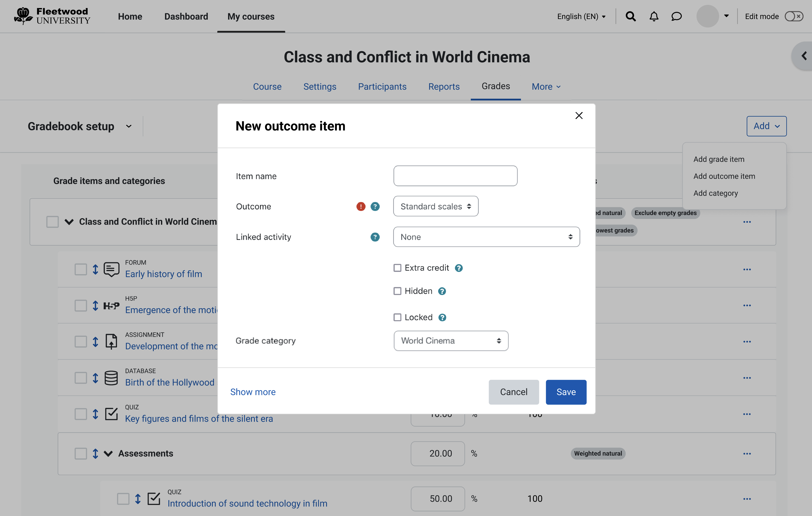Open Key figures and films of the silent era
Image resolution: width=812 pixels, height=516 pixels.
point(199,418)
